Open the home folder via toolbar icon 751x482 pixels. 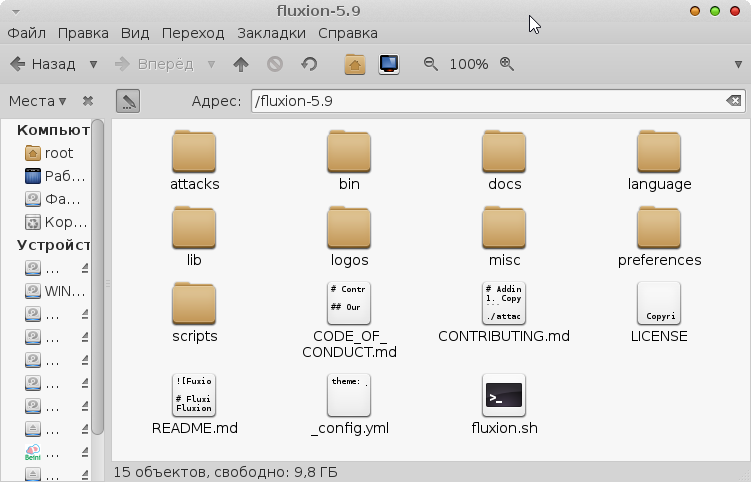tap(354, 64)
